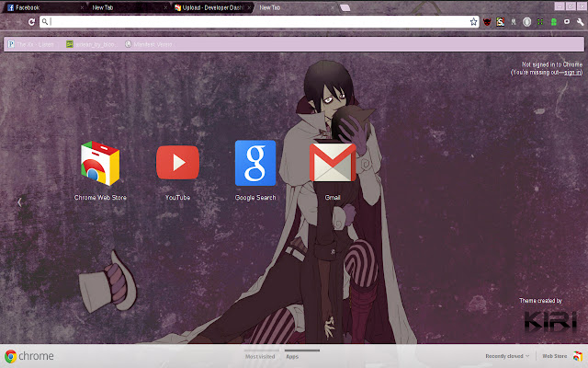Show previous page with left chevron
588x368 pixels.
(19, 202)
